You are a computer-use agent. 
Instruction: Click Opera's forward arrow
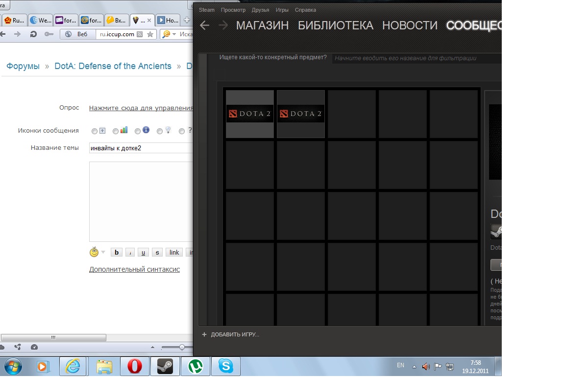(18, 34)
